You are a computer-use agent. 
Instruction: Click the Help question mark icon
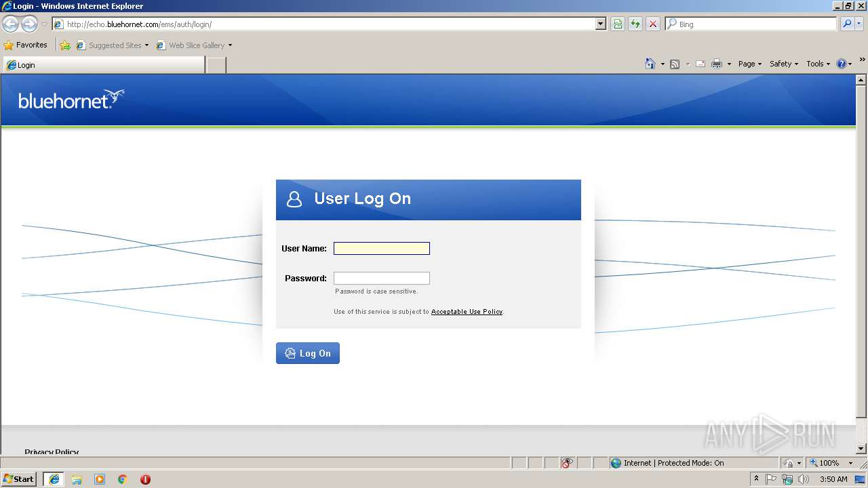[x=842, y=64]
